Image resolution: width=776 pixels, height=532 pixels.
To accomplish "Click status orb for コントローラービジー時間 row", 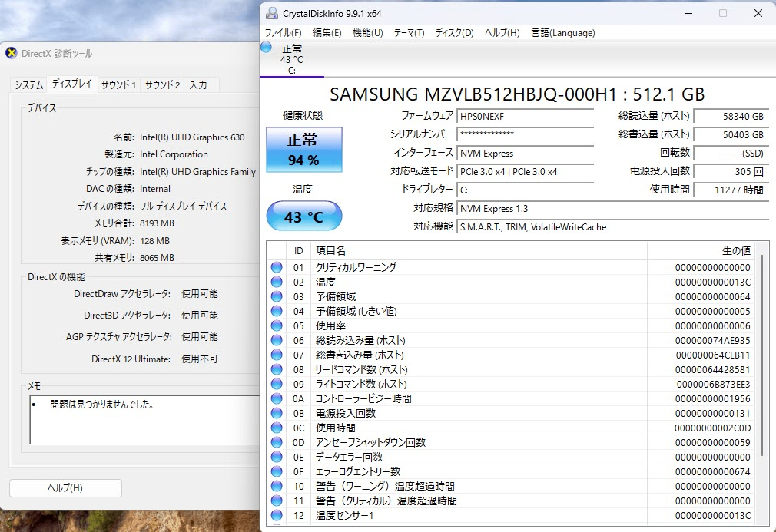I will 277,398.
